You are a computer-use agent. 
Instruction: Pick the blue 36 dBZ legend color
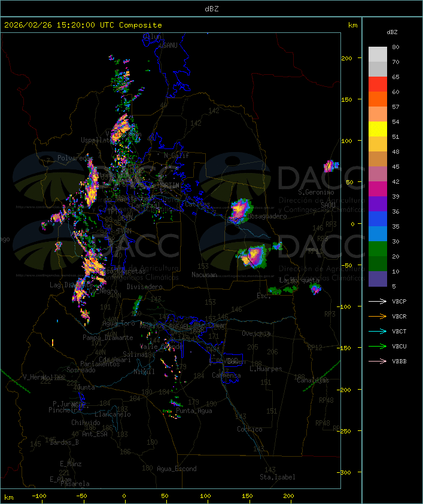click(x=378, y=218)
